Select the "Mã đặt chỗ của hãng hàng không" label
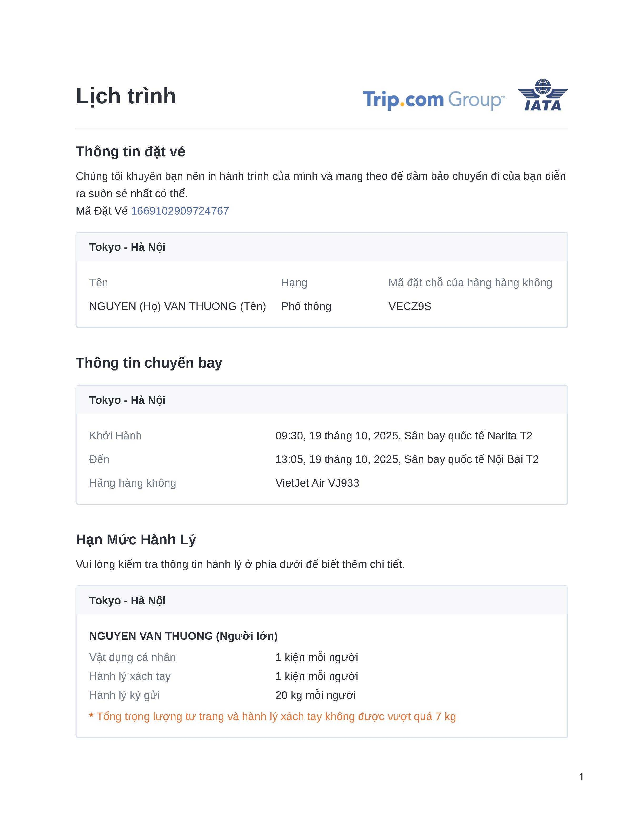This screenshot has width=644, height=833. click(470, 283)
